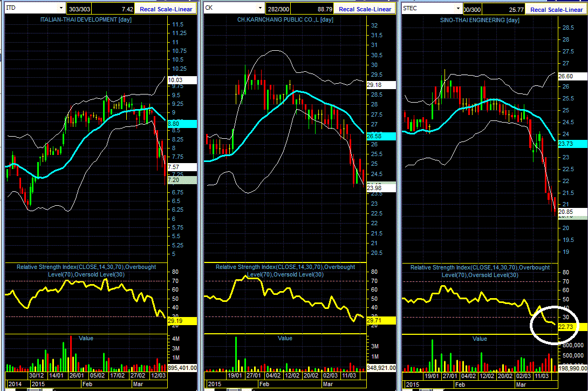Select the SINO-THAI ENGINEERING [day] chart title
Viewport: 588px width, 391px height.
click(480, 20)
